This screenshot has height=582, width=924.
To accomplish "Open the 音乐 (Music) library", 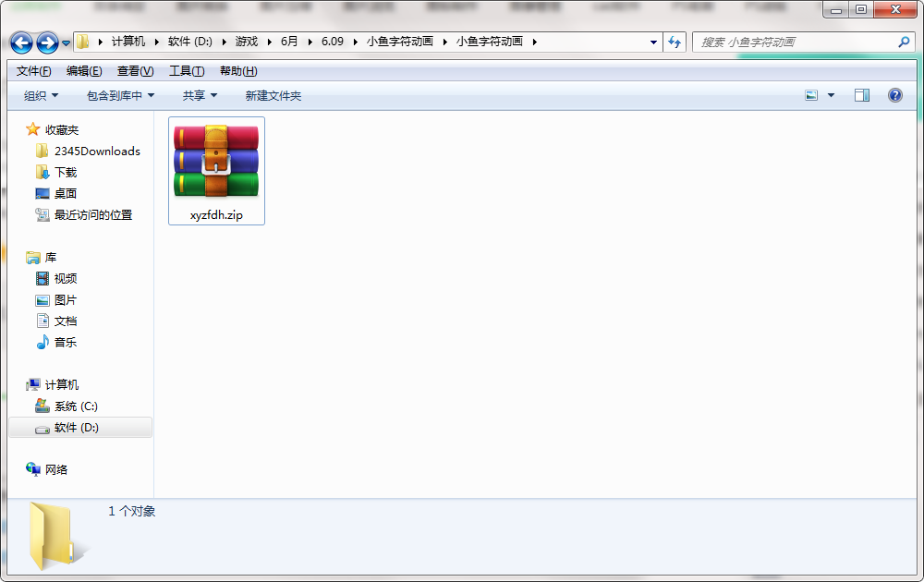I will (65, 342).
